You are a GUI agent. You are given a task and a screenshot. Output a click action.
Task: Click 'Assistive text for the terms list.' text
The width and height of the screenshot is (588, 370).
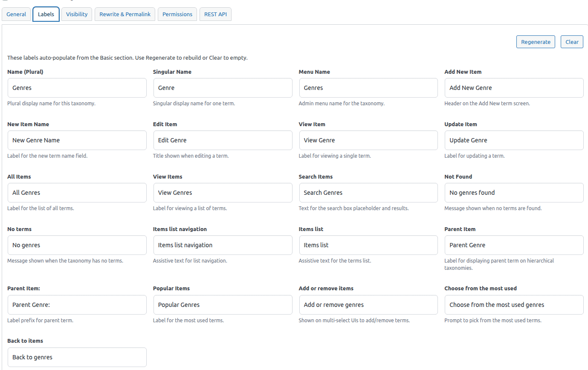coord(335,261)
